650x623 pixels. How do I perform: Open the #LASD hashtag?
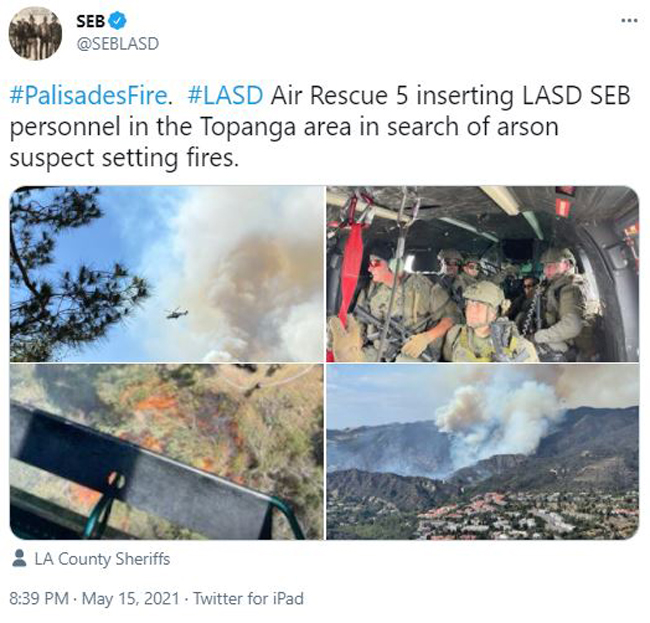[225, 95]
